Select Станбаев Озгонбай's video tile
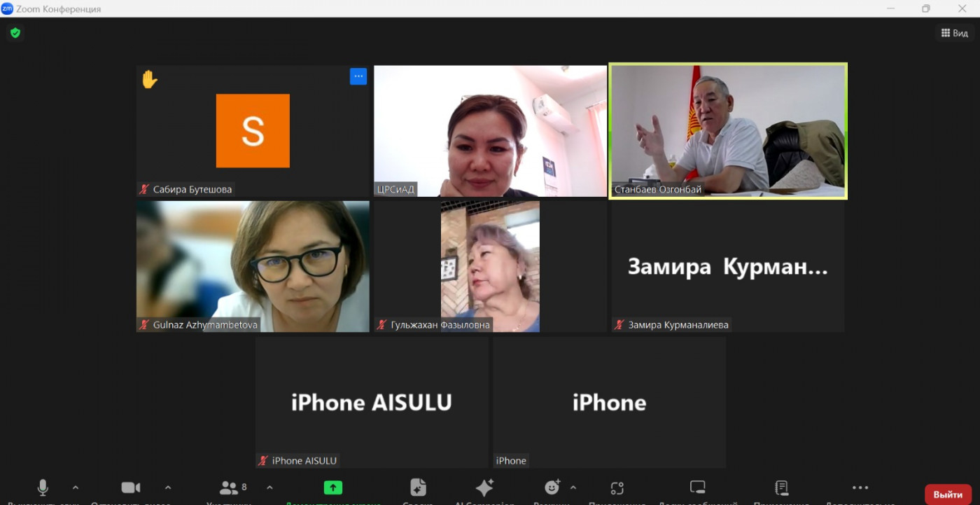The height and width of the screenshot is (505, 980). 728,131
